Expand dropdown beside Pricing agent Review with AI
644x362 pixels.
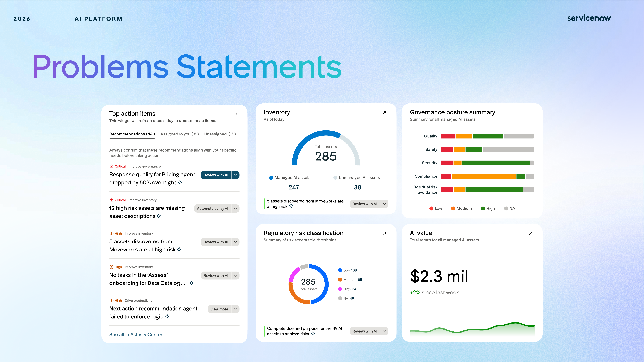point(236,175)
